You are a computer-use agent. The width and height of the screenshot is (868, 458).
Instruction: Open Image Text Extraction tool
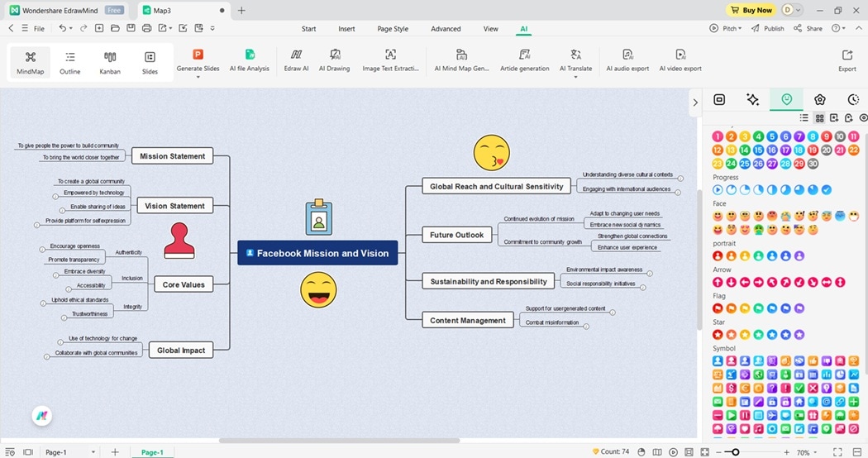[390, 60]
